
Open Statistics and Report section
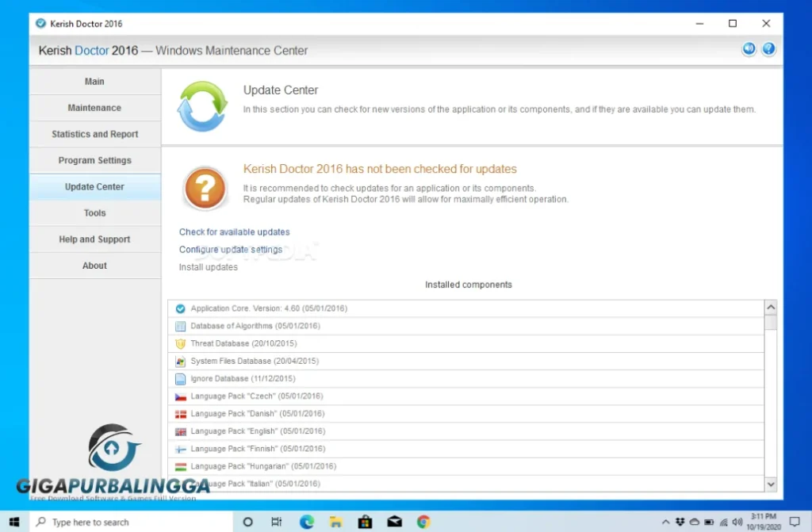tap(94, 134)
